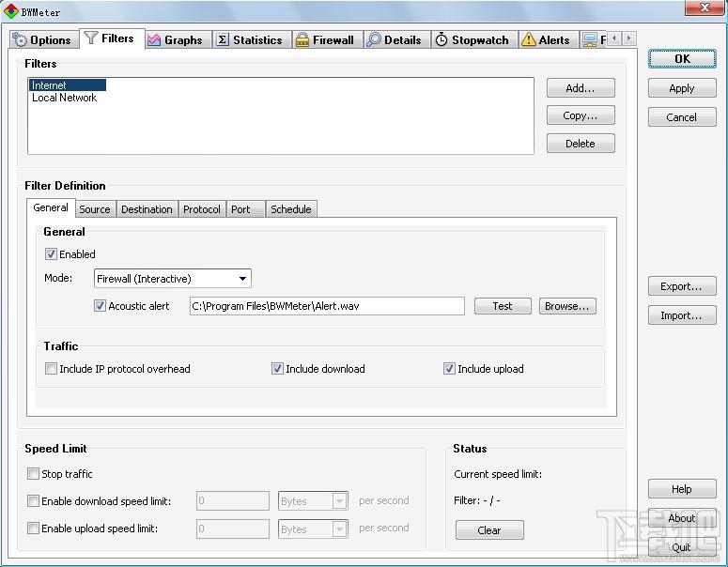
Task: Toggle Include download checkbox
Action: pos(277,368)
